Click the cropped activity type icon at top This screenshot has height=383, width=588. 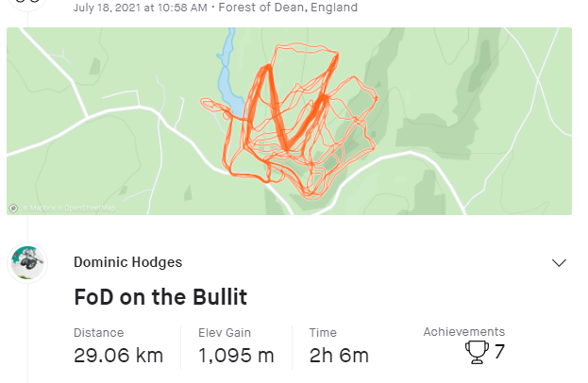(x=27, y=3)
